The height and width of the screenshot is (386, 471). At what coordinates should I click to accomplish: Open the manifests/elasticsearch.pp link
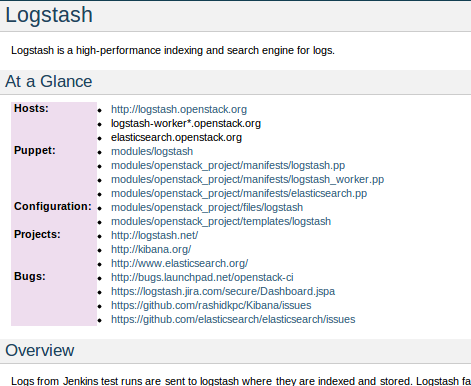coord(239,193)
